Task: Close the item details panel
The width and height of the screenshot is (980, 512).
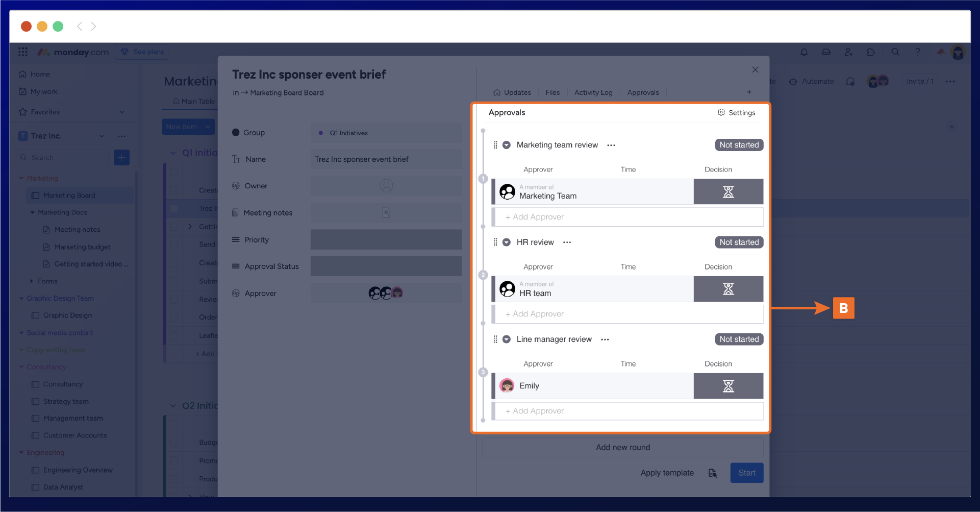Action: [x=755, y=70]
